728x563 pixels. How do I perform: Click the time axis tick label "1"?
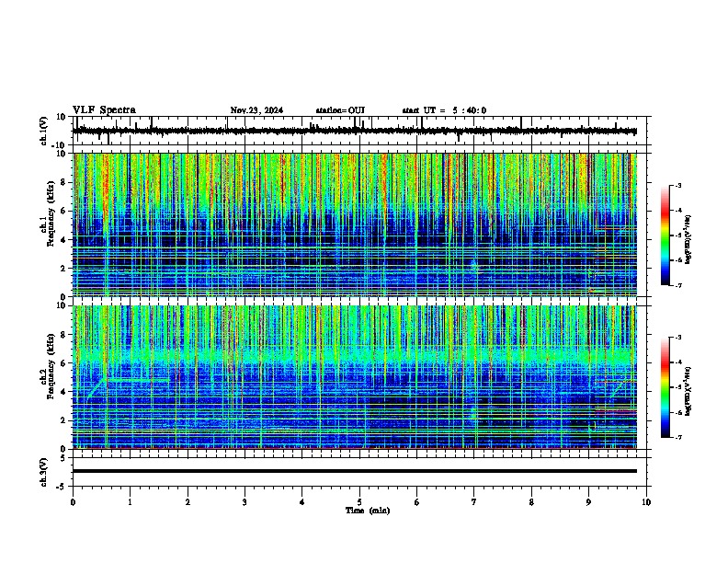130,502
